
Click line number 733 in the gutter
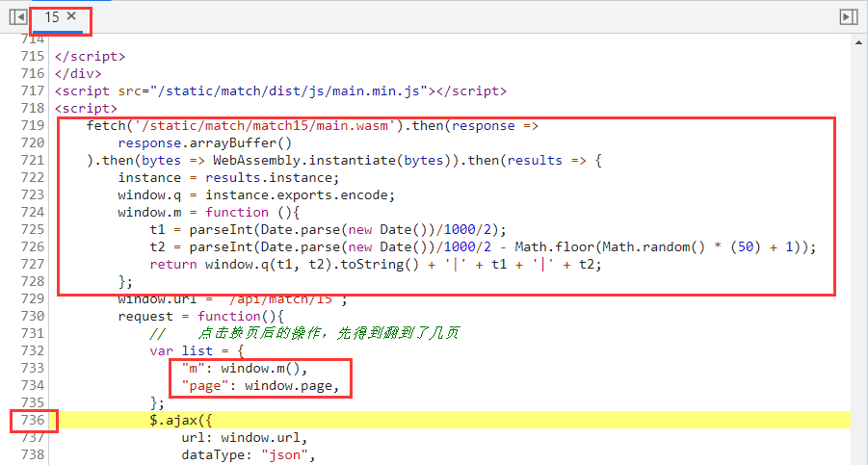pyautogui.click(x=33, y=368)
